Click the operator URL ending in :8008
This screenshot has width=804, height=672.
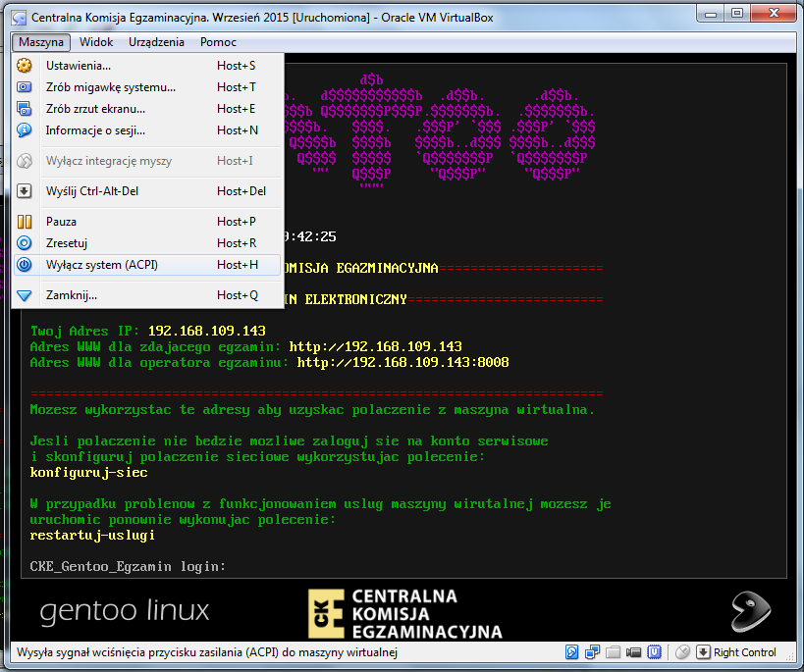tap(403, 362)
